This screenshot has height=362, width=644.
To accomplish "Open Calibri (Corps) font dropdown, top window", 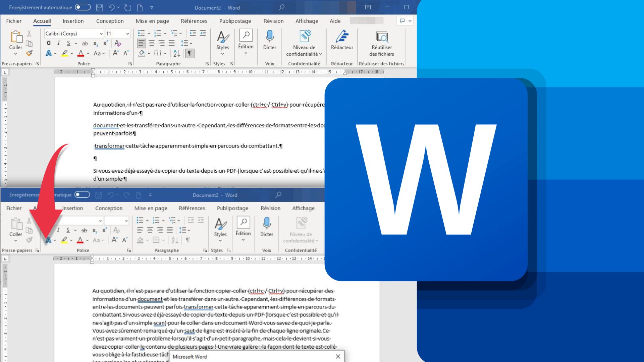I will (101, 34).
